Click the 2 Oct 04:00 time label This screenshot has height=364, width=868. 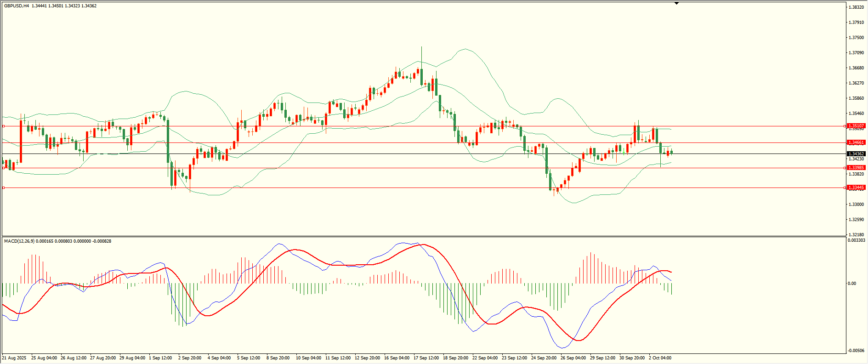(x=660, y=358)
